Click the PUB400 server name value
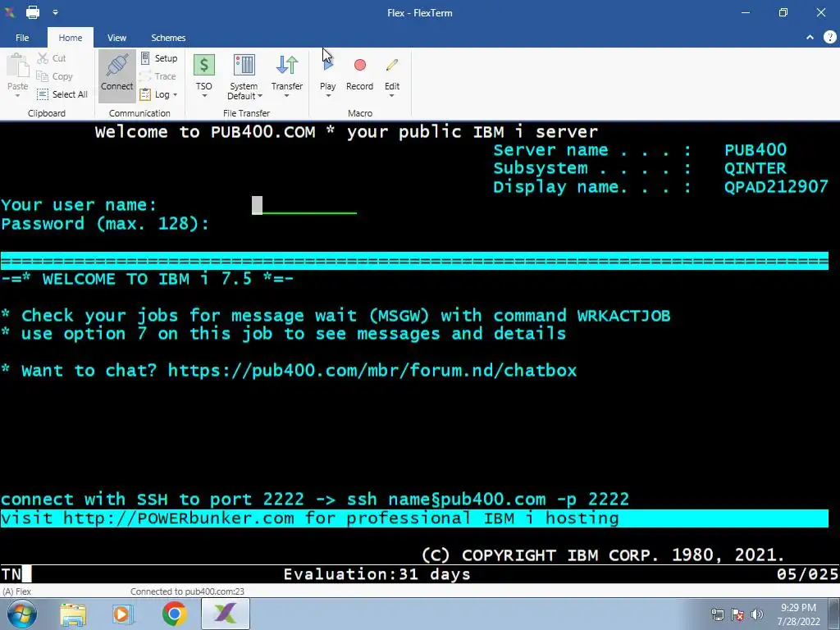The image size is (840, 630). click(x=756, y=150)
